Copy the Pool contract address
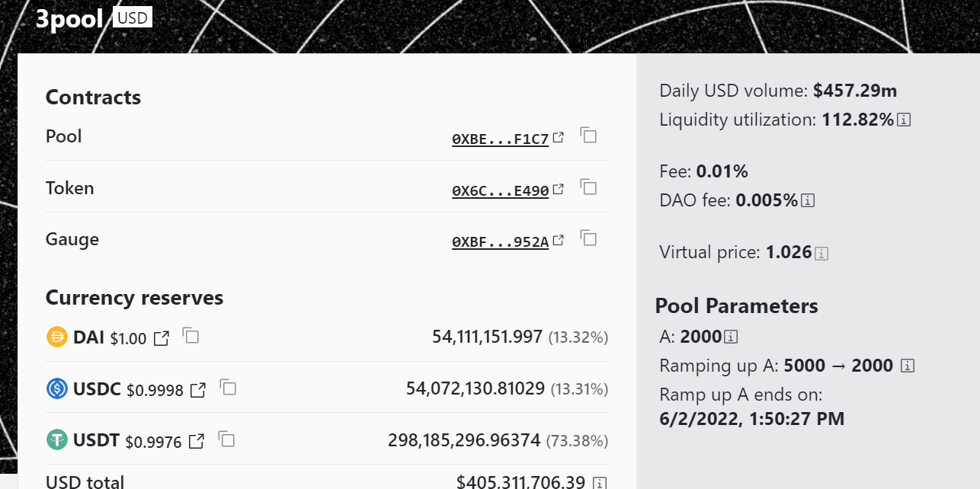 [588, 136]
